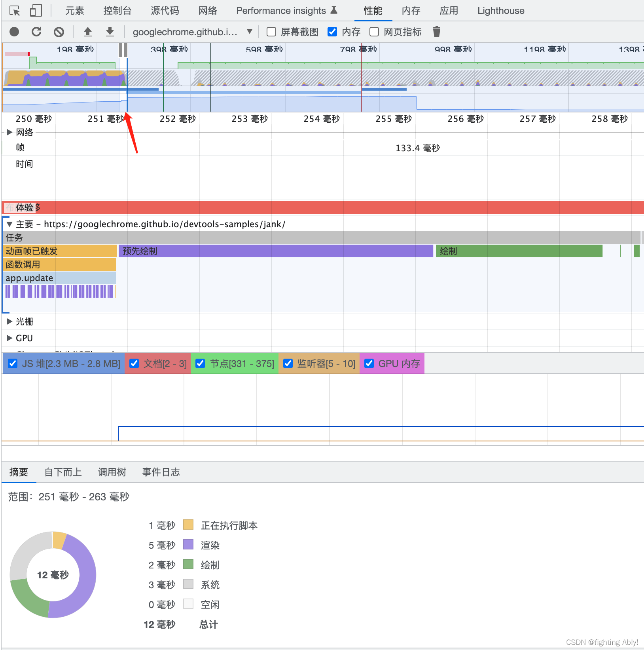The height and width of the screenshot is (650, 644).
Task: Toggle the 节点[331 - 375] counter checkbox
Action: [x=200, y=363]
